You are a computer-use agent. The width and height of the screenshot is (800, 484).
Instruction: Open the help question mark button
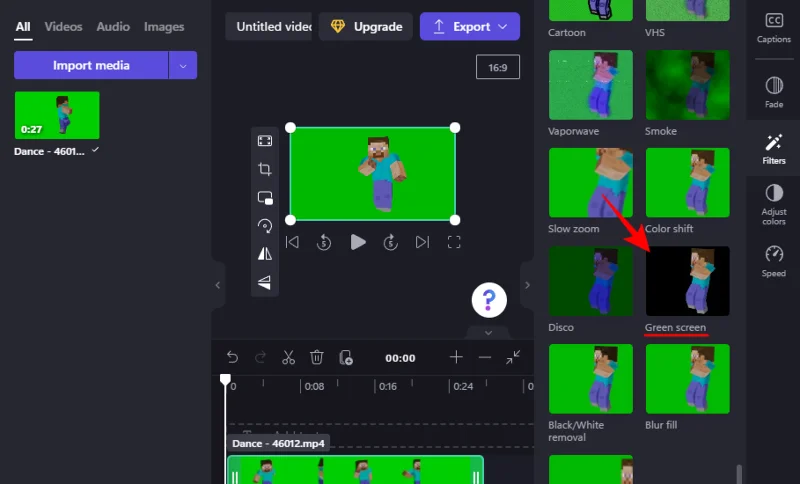(489, 300)
